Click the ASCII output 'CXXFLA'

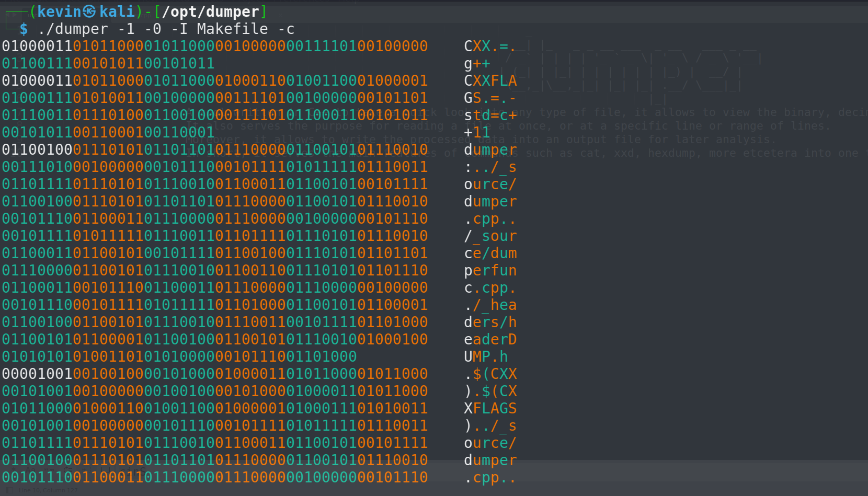pos(490,80)
